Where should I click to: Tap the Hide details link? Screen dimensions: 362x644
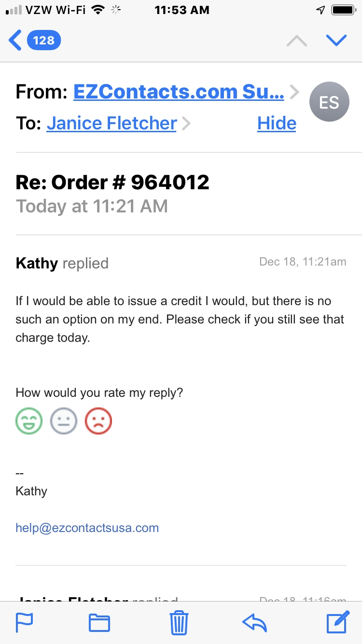[277, 124]
